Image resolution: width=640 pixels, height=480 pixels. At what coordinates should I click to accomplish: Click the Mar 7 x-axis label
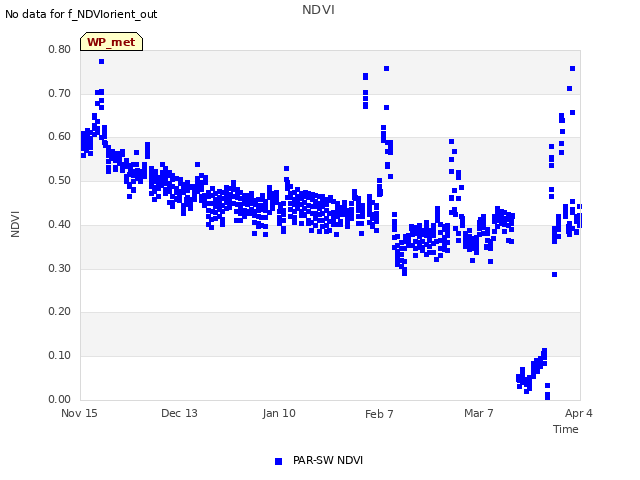tap(479, 413)
